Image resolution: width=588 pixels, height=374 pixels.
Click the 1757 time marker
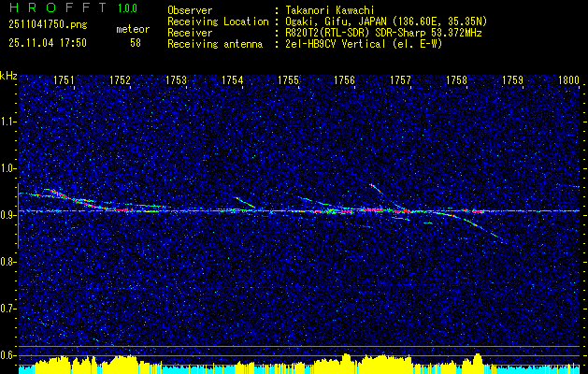click(400, 81)
